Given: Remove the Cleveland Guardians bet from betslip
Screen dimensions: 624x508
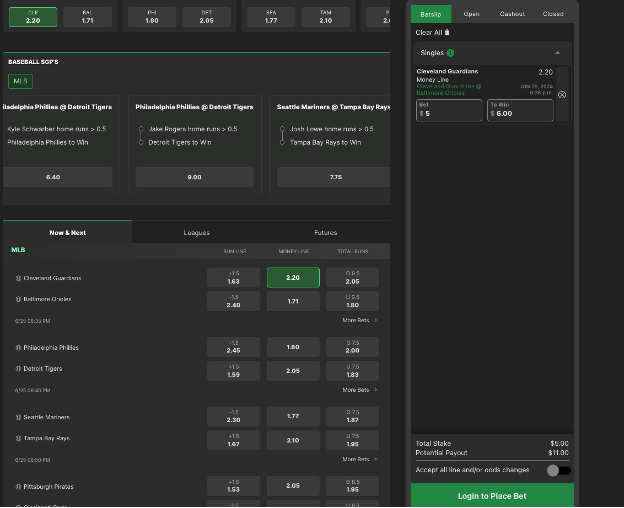Looking at the screenshot, I should tap(561, 95).
